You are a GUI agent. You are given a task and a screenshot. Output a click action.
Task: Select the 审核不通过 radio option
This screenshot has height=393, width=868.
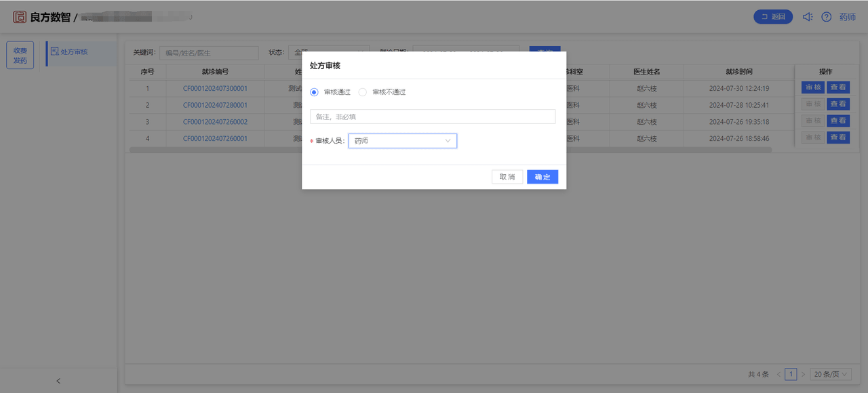363,92
